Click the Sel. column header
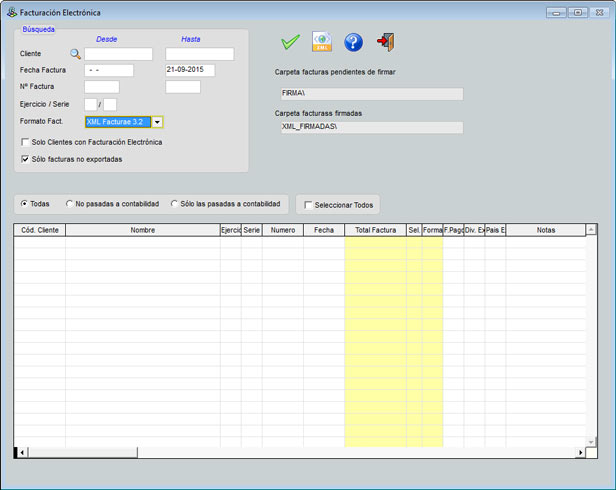 click(414, 230)
